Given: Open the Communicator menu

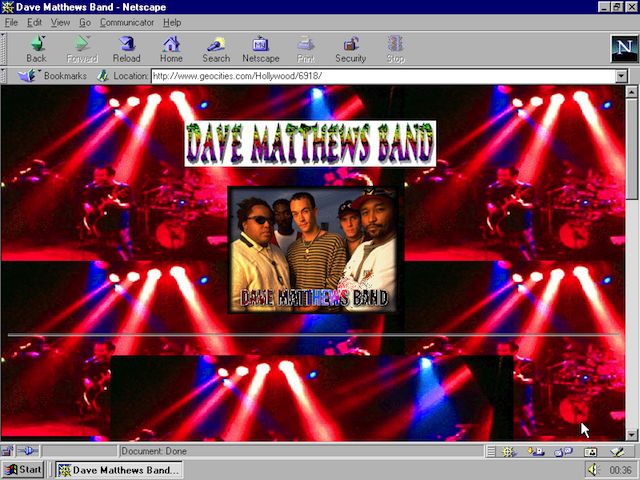Looking at the screenshot, I should [127, 22].
